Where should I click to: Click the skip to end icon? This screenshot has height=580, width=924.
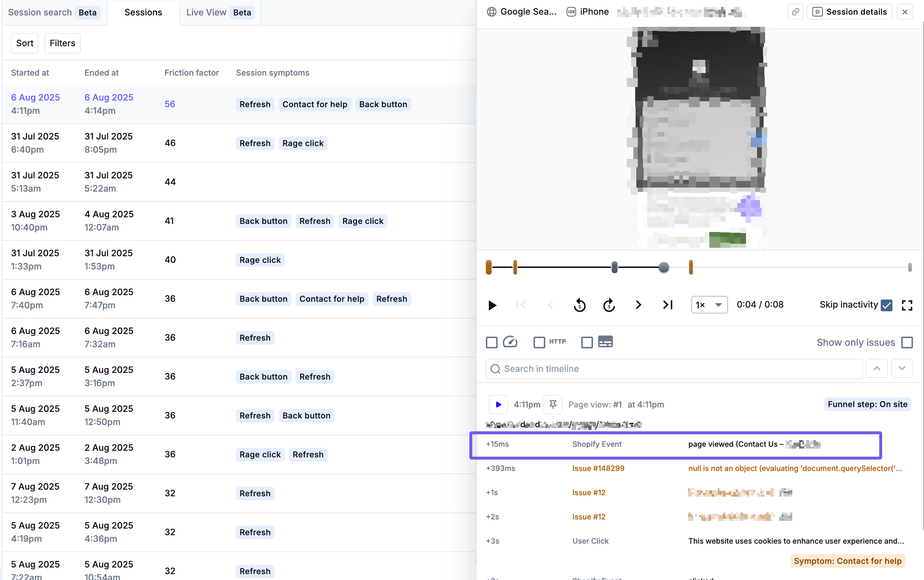pyautogui.click(x=667, y=305)
